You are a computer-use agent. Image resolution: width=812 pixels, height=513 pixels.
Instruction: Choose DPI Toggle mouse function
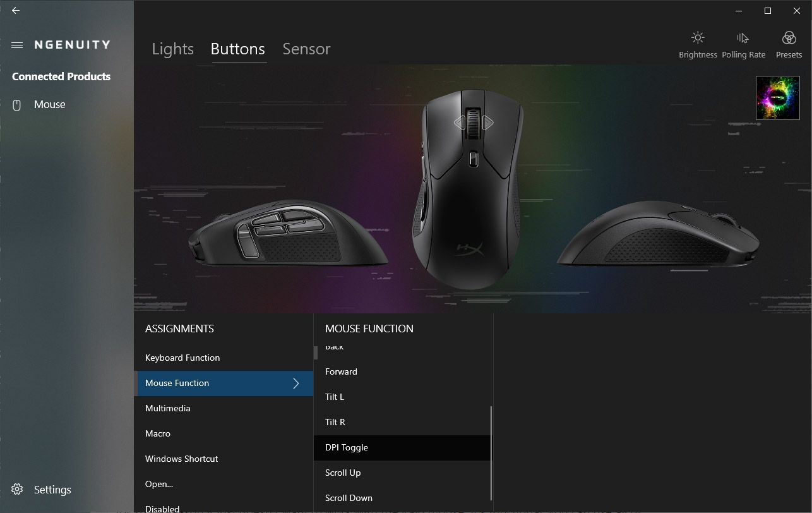[402, 447]
